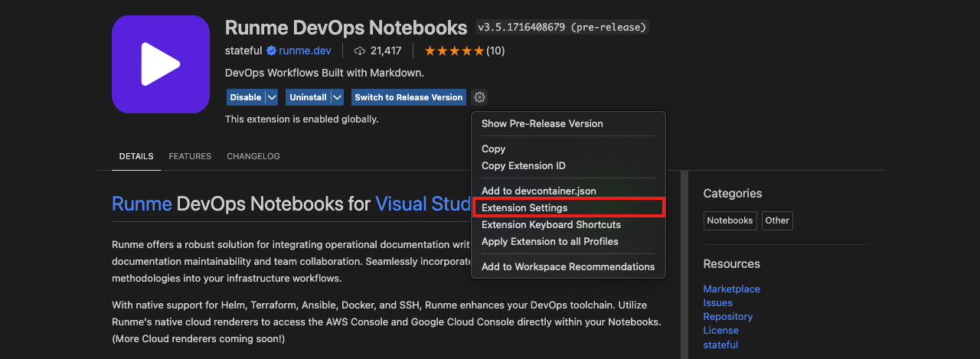
Task: Click the manage gear icon
Action: [x=479, y=97]
